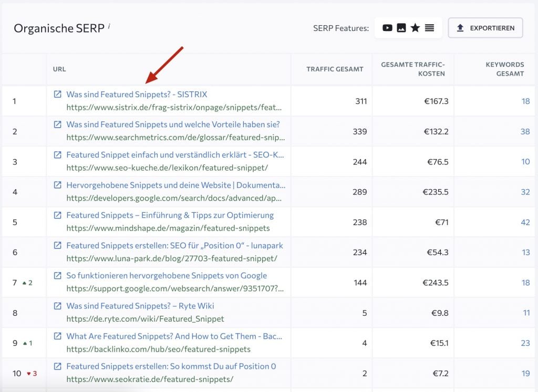The height and width of the screenshot is (392, 538).
Task: Sort by the KEYWORDS GESAMT column header
Action: [x=505, y=69]
